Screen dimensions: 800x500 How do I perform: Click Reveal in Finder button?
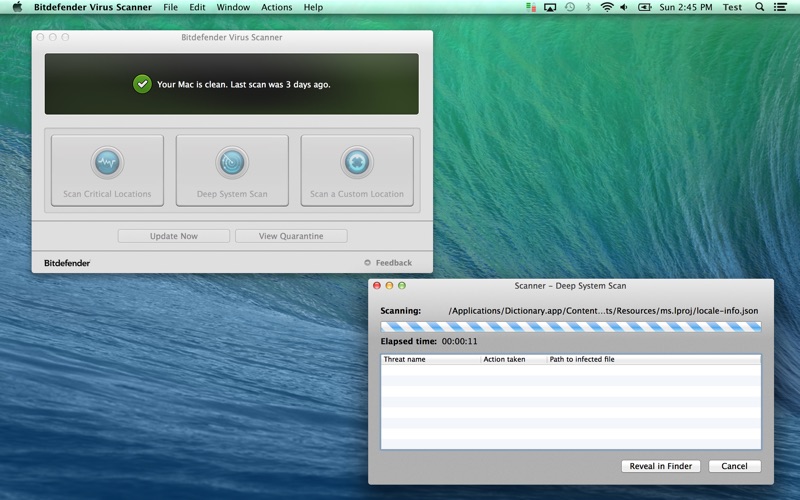(661, 466)
